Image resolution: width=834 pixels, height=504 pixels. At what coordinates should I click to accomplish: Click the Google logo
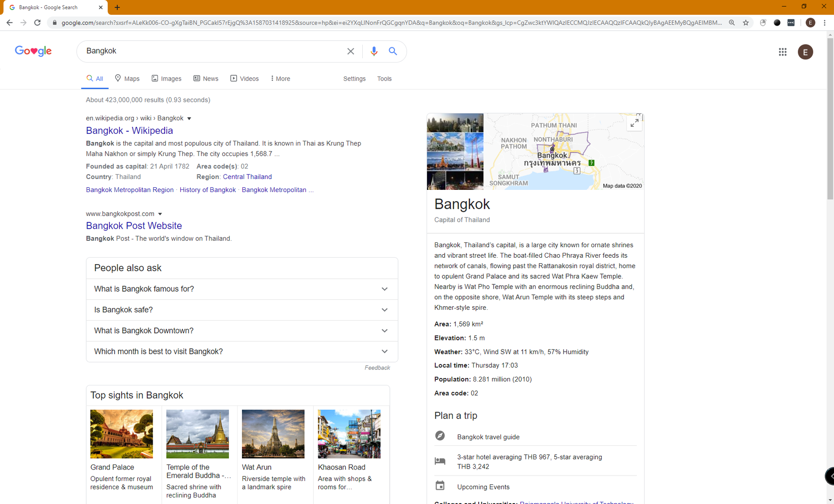click(33, 51)
